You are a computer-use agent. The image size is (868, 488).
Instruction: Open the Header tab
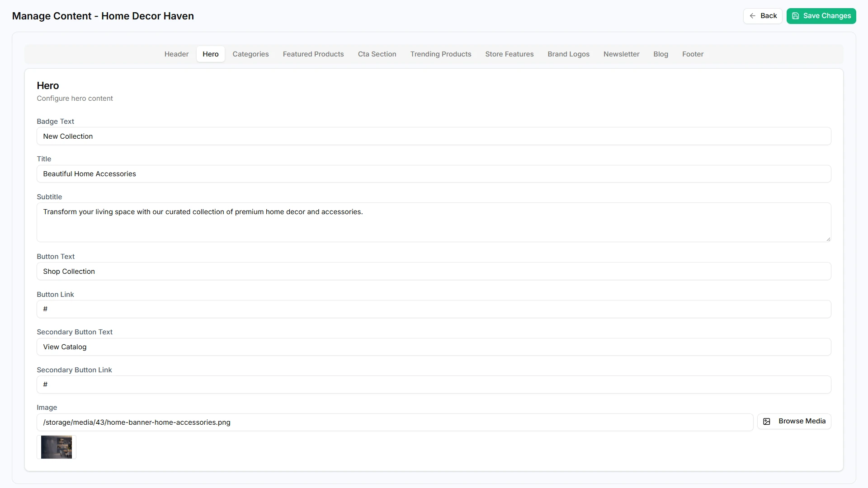(176, 54)
